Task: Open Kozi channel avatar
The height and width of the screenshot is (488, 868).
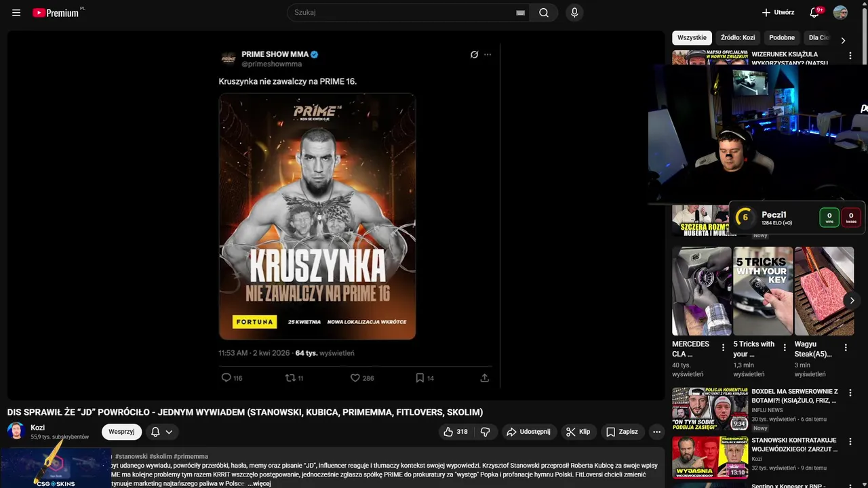Action: [x=16, y=431]
